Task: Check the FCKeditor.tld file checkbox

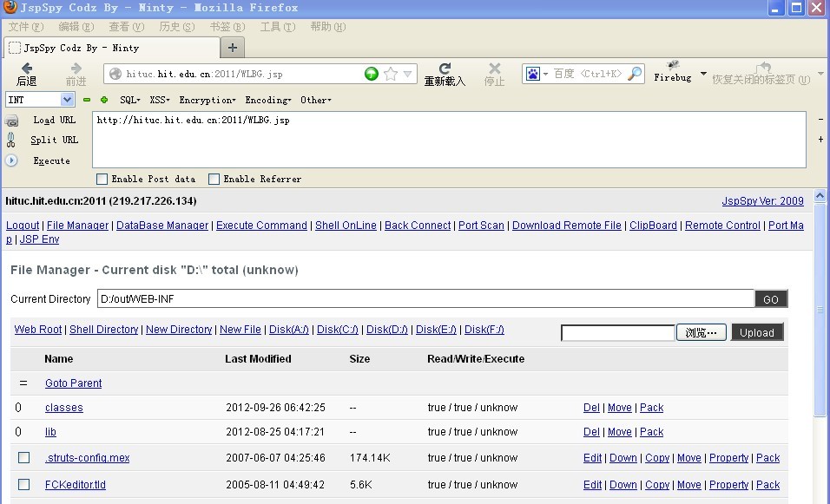Action: [23, 484]
